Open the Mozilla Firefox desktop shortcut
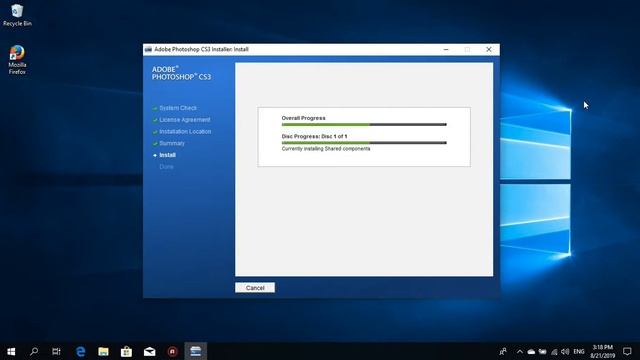The height and width of the screenshot is (360, 640). tap(17, 60)
